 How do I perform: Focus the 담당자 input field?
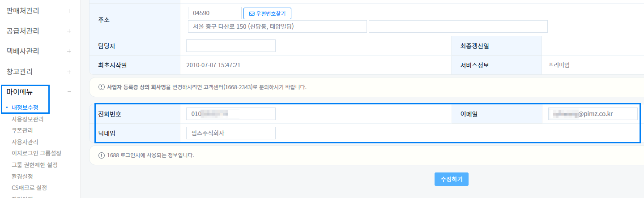[x=230, y=46]
